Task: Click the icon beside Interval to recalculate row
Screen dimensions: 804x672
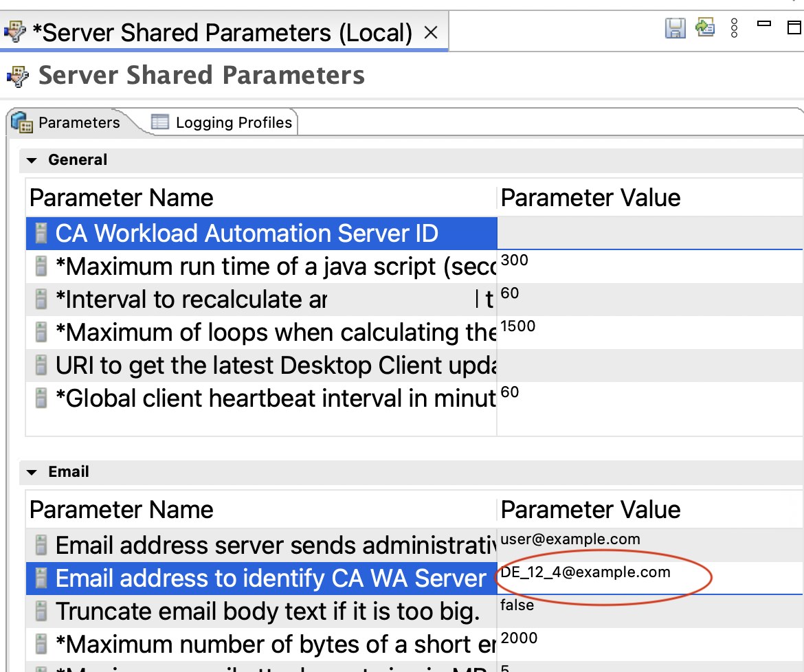Action: point(41,300)
